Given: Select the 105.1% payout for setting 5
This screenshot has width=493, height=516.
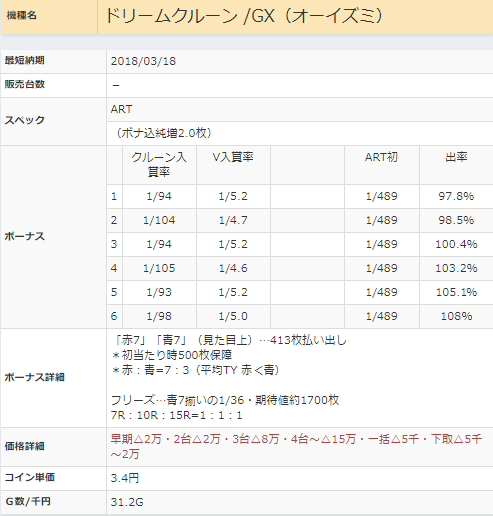Looking at the screenshot, I should pos(456,292).
